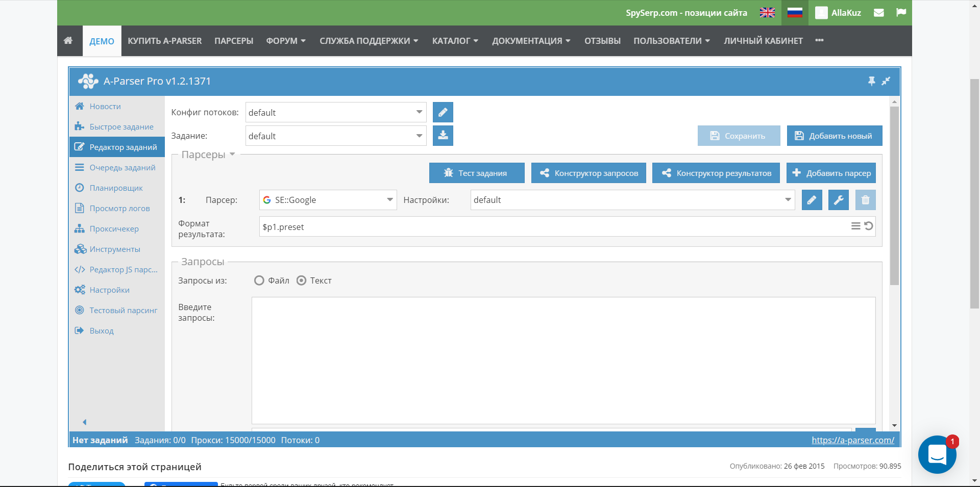The image size is (980, 487).
Task: Open the inbox envelope icon
Action: 878,13
